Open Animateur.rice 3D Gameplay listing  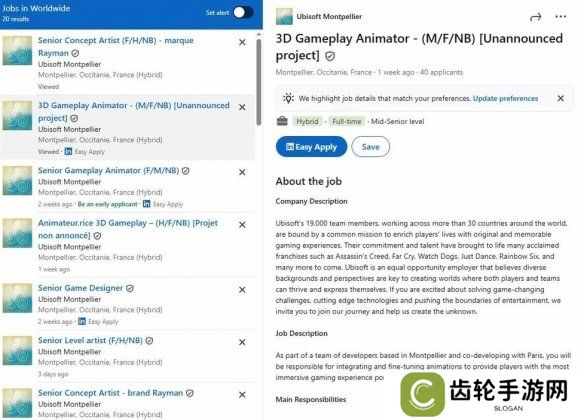tap(128, 229)
